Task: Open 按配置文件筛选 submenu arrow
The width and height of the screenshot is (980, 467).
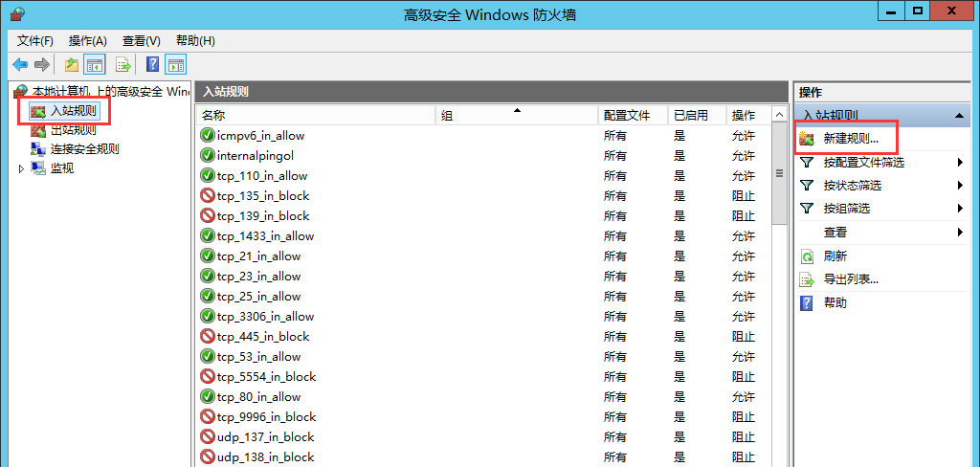Action: point(960,163)
